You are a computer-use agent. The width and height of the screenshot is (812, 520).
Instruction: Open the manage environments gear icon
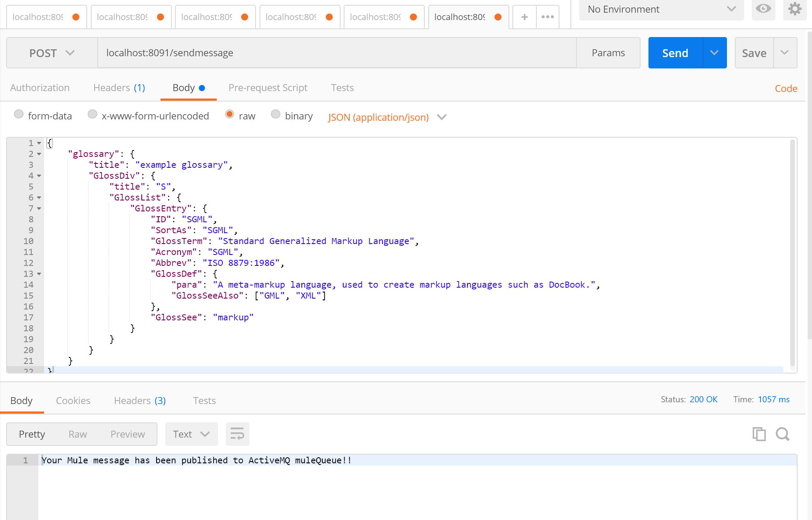coord(795,9)
